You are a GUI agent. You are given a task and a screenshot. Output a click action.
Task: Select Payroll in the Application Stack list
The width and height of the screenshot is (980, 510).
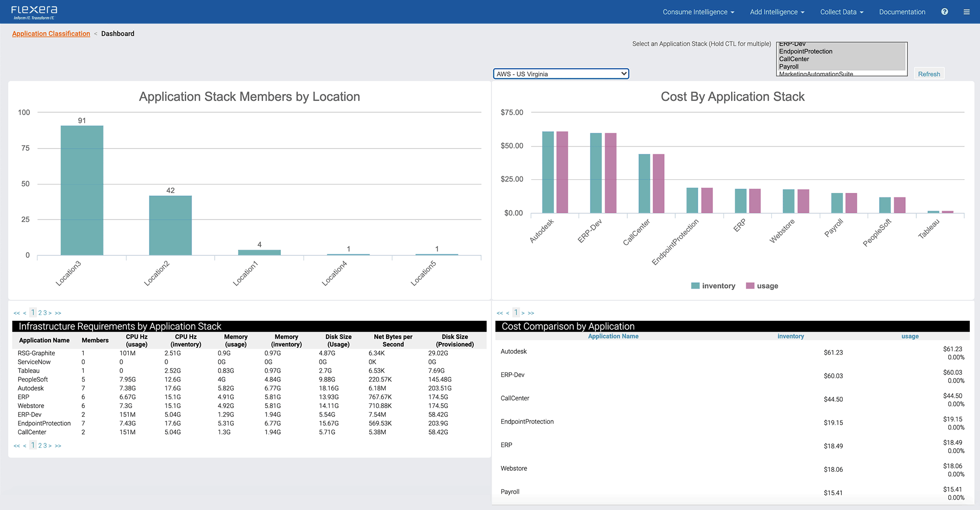tap(788, 67)
